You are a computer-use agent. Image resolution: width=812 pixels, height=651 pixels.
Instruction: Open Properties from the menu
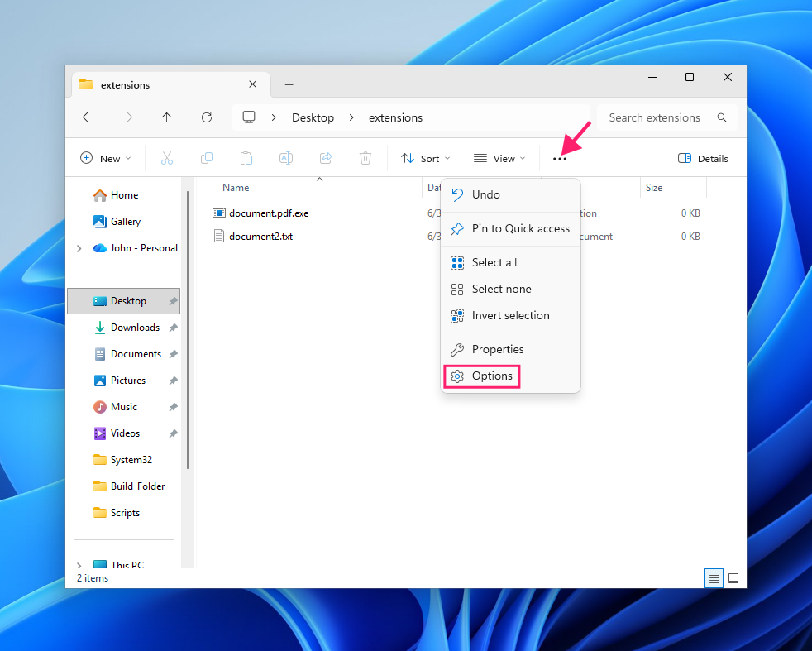pos(510,350)
